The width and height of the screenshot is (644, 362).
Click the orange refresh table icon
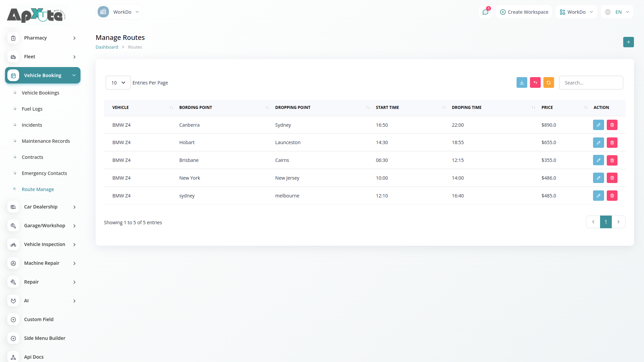pyautogui.click(x=548, y=82)
